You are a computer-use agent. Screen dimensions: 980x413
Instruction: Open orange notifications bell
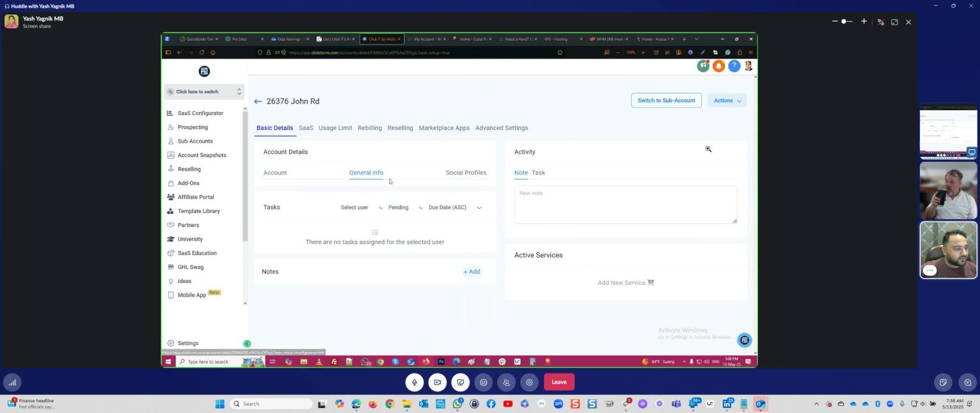point(718,66)
